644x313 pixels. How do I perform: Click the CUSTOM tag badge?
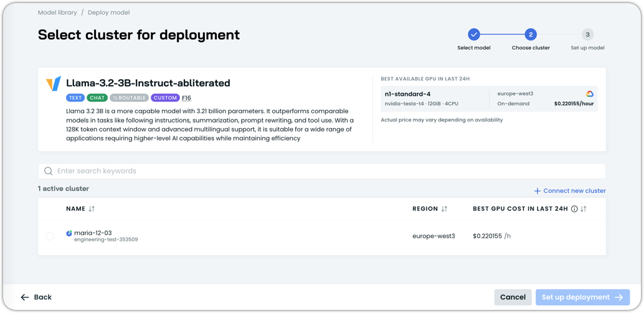[165, 98]
